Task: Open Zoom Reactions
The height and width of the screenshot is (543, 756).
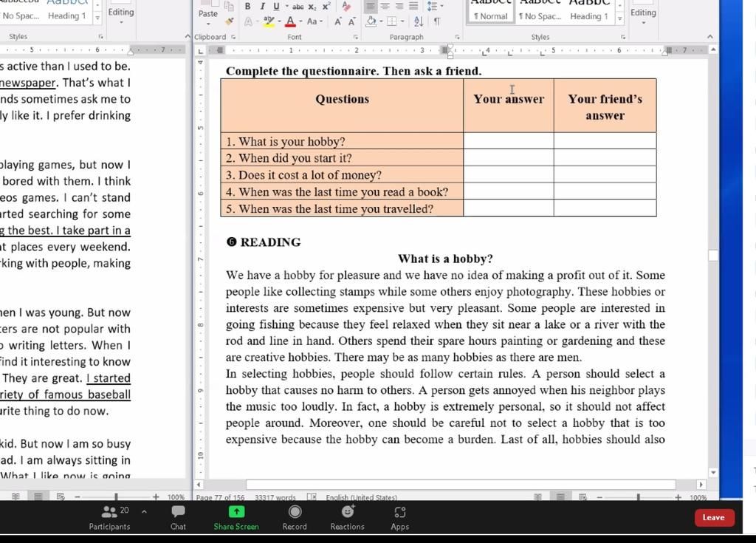Action: (348, 518)
